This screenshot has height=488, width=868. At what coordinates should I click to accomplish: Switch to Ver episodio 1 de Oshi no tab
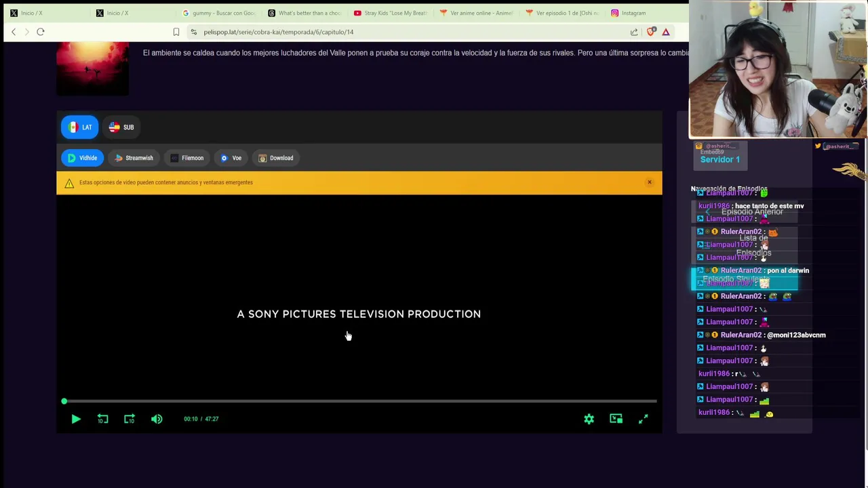[561, 13]
